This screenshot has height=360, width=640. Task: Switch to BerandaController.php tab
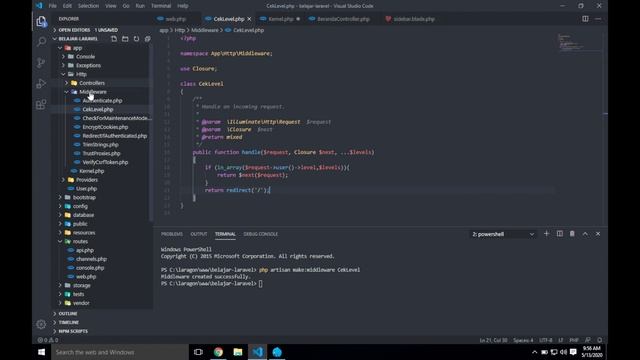click(x=343, y=19)
